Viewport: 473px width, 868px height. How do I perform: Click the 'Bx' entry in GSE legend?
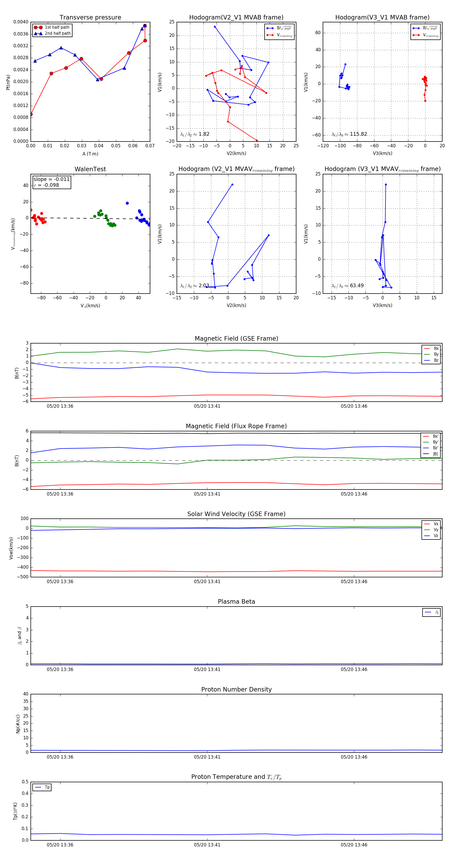point(431,349)
